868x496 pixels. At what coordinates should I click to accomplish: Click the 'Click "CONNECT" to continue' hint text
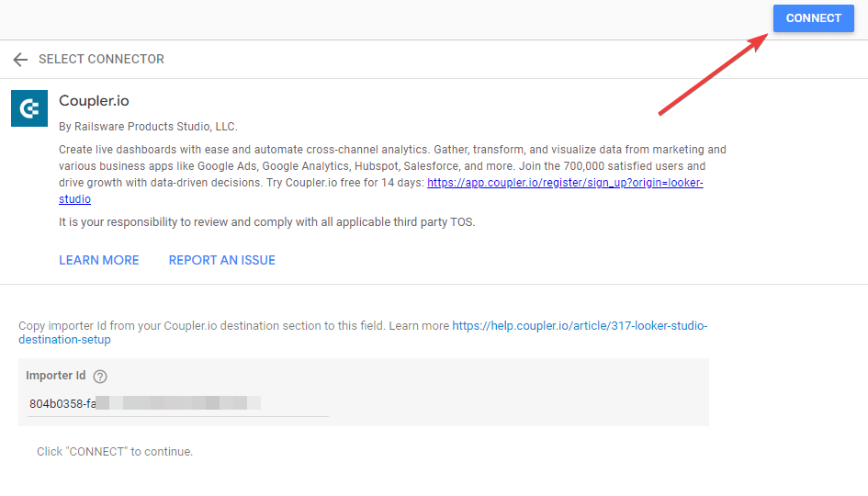(x=115, y=452)
